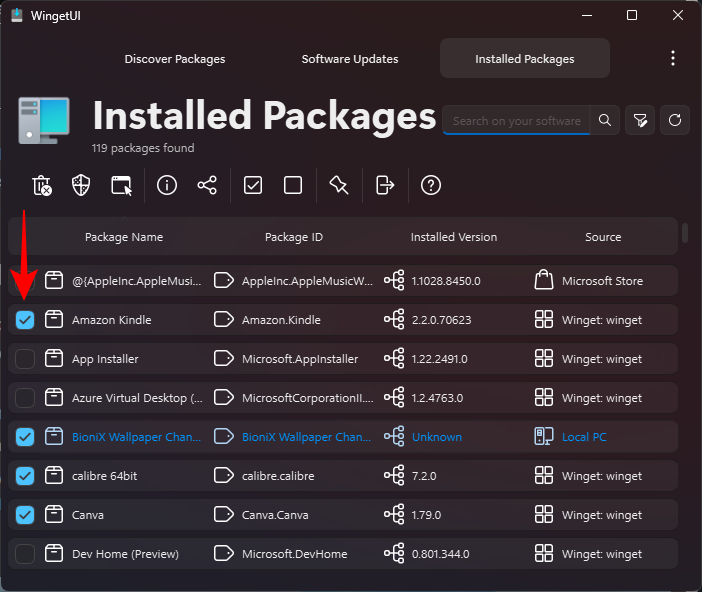This screenshot has height=592, width=702.
Task: Click the select all packages toolbar icon
Action: (253, 185)
